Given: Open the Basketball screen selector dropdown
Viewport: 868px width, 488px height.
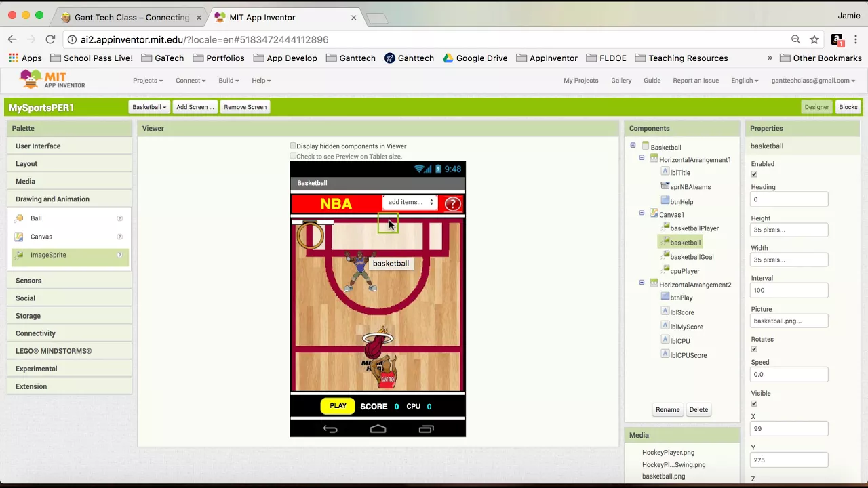Looking at the screenshot, I should 149,107.
